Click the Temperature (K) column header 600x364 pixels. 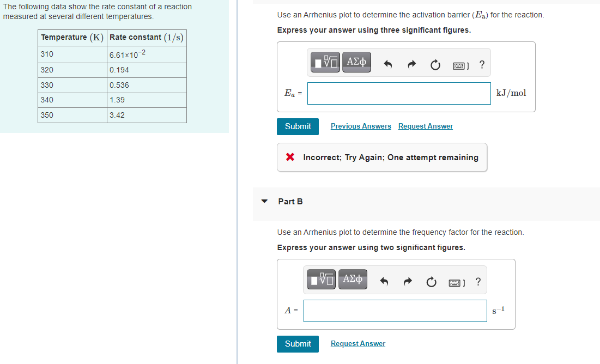click(72, 38)
